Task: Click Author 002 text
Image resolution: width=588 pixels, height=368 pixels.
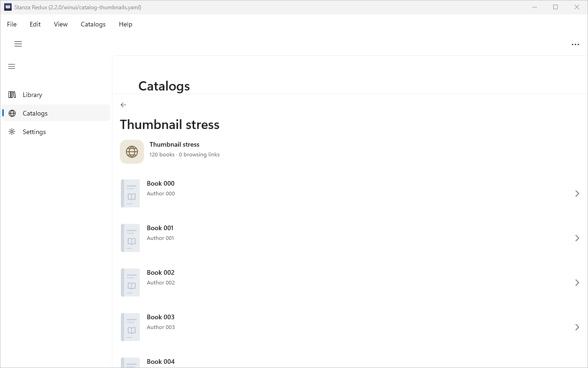Action: 161,283
